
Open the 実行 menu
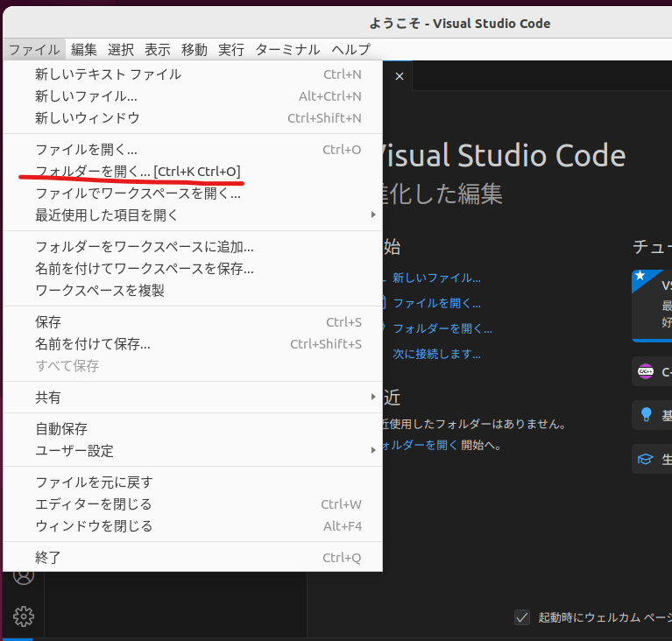click(231, 50)
